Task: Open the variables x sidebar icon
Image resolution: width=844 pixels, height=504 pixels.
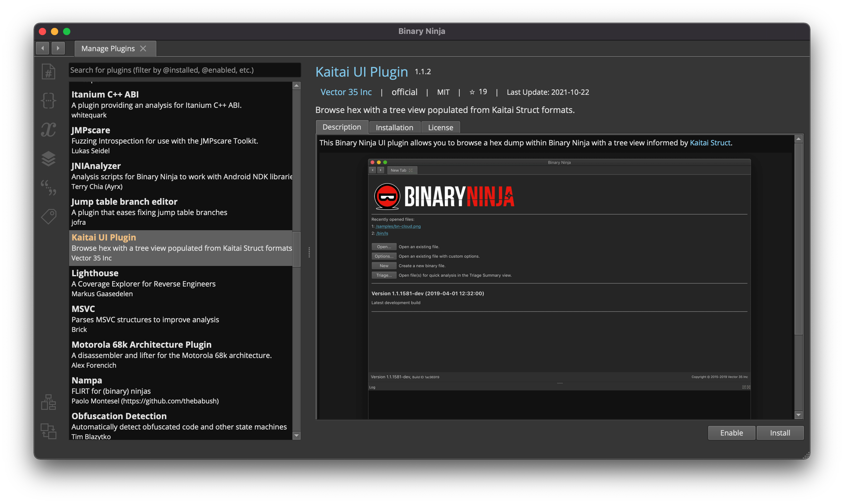Action: 49,129
